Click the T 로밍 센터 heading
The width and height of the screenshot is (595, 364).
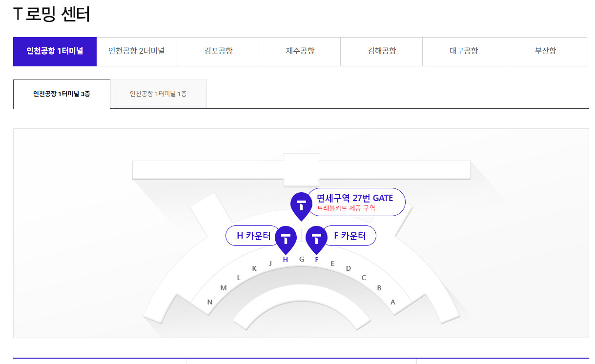pos(52,14)
